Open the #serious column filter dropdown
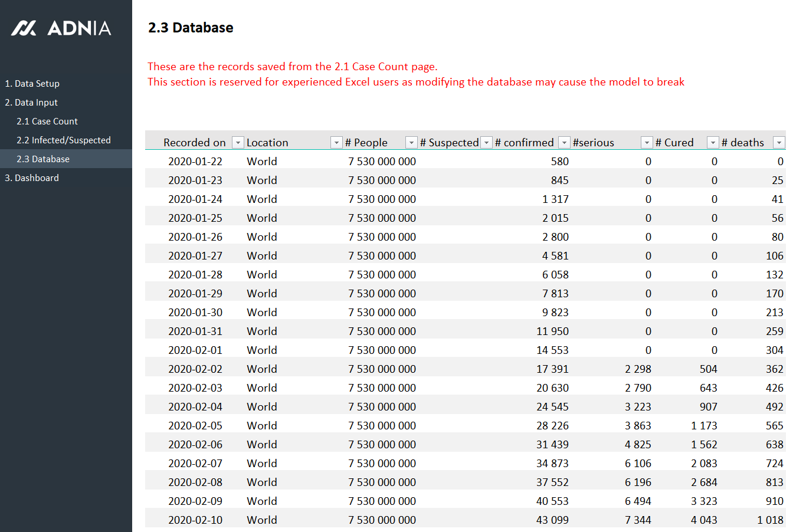806x532 pixels. pyautogui.click(x=647, y=143)
